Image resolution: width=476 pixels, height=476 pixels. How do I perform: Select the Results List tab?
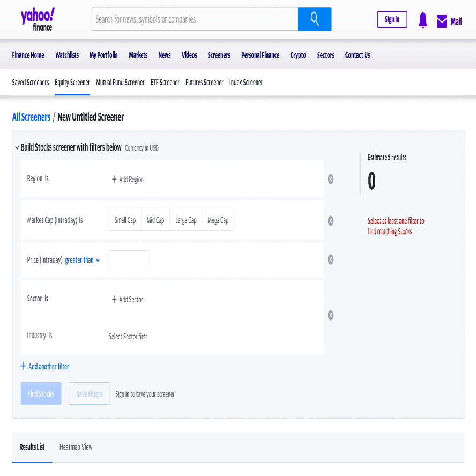[x=32, y=447]
